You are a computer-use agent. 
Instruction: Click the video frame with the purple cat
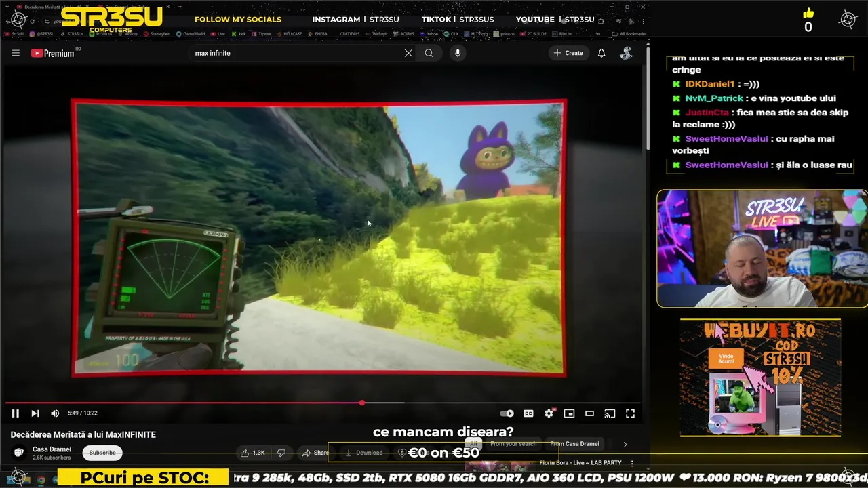pos(319,237)
